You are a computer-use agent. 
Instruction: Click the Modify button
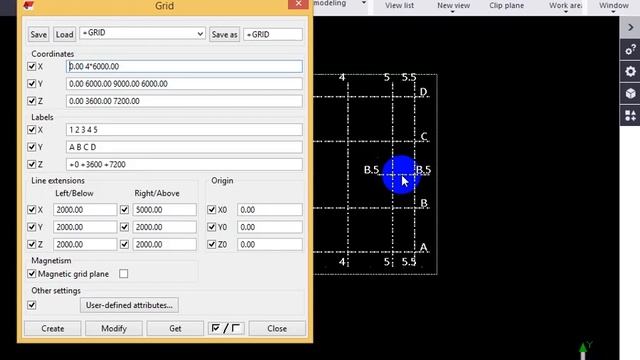click(114, 329)
